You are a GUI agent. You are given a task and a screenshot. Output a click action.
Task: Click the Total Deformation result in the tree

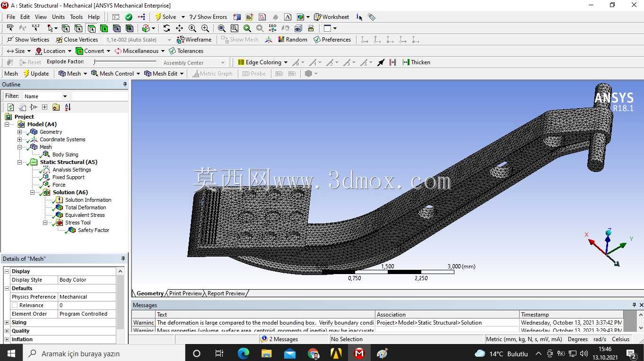click(x=86, y=207)
